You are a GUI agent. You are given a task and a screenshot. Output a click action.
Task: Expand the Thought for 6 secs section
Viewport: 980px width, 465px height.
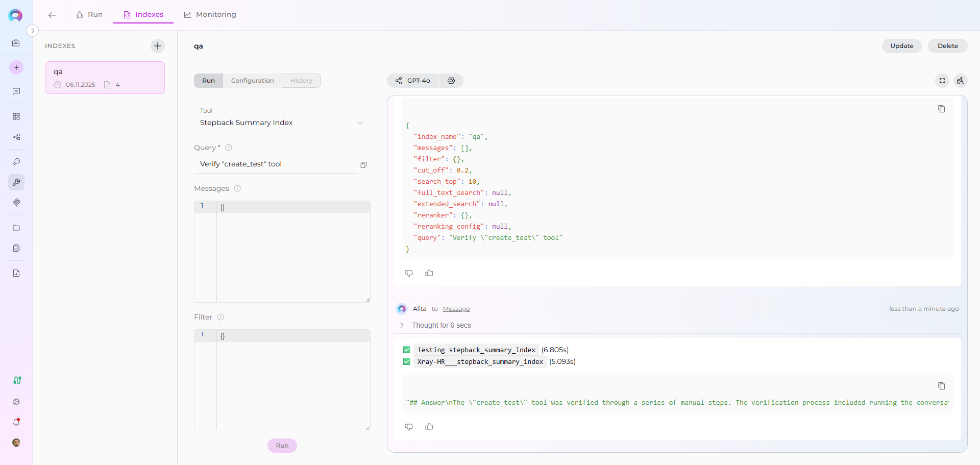pos(402,325)
